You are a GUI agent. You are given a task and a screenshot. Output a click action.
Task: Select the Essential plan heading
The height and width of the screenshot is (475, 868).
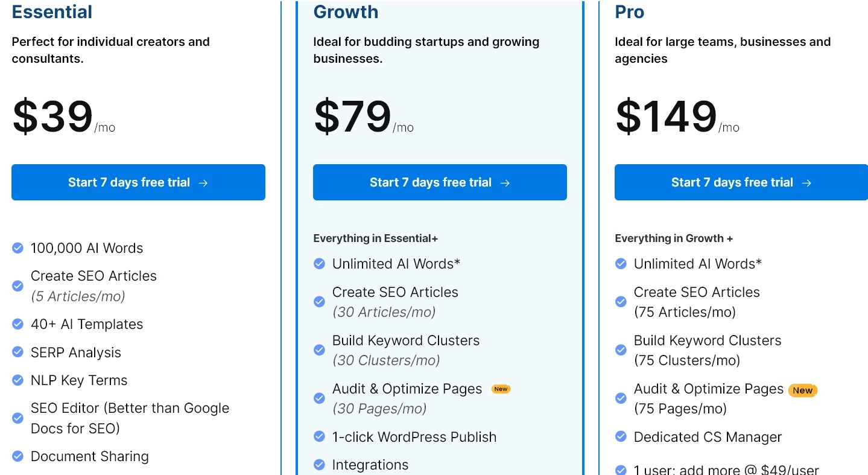point(52,11)
